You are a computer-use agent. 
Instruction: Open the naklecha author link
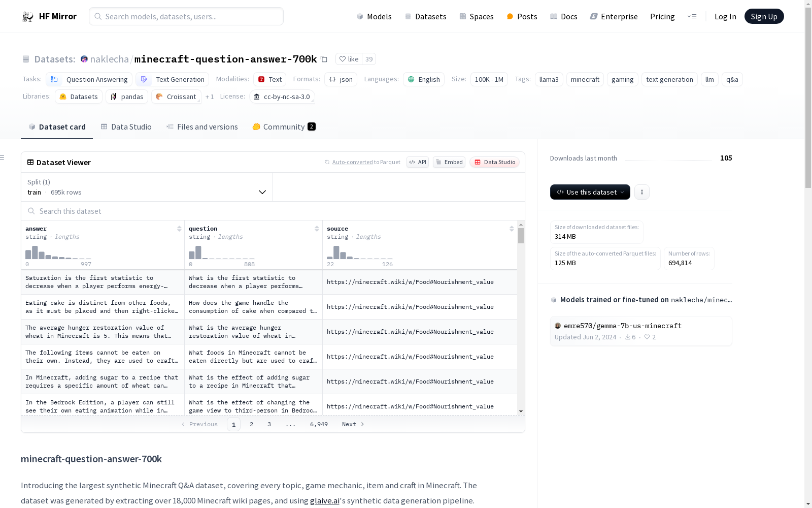[x=109, y=59]
